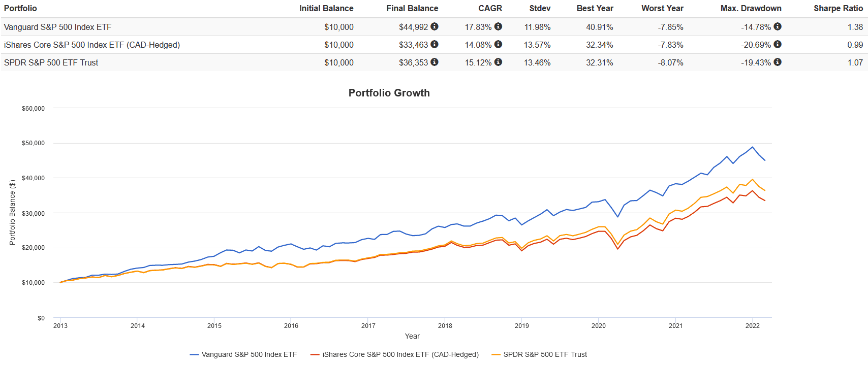Click the info icon beside 14.08% CAGR
Image resolution: width=868 pixels, height=365 pixels.
(498, 44)
